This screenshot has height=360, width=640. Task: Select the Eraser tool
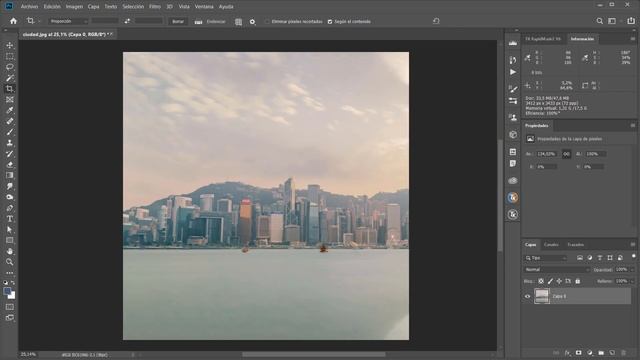(10, 164)
